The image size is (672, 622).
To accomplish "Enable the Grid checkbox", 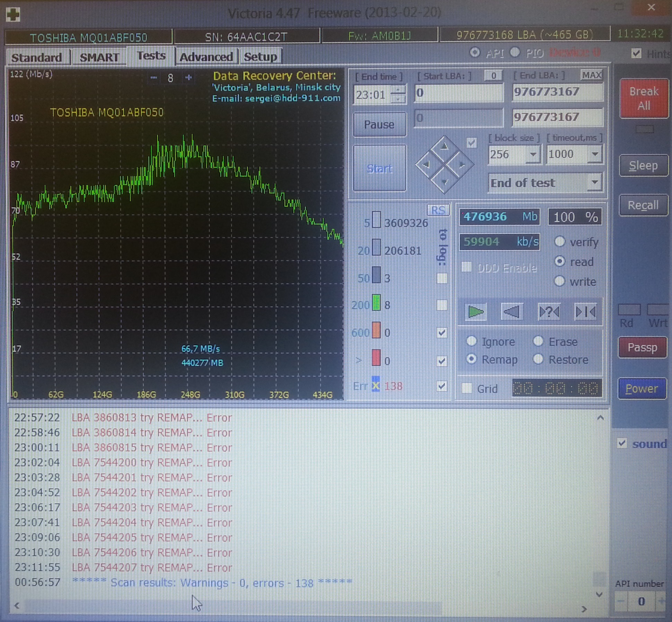I will (467, 388).
